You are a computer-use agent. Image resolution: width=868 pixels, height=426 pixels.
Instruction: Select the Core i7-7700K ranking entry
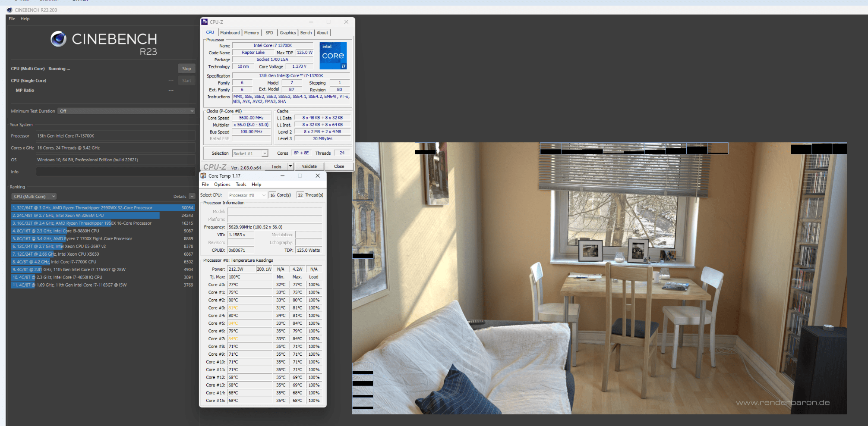pos(102,262)
